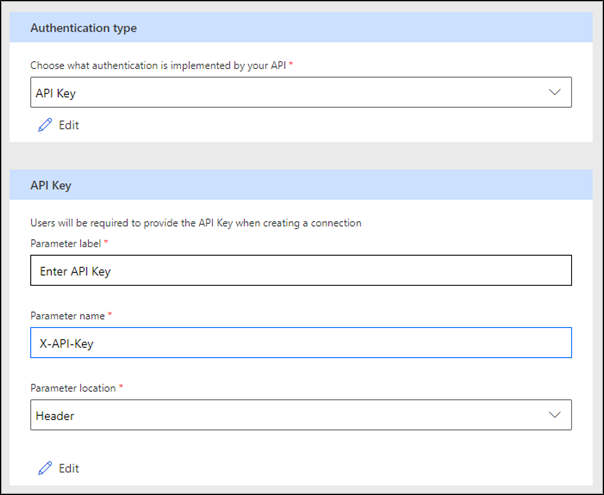
Task: Click the Edit link in API Key section
Action: (x=68, y=468)
